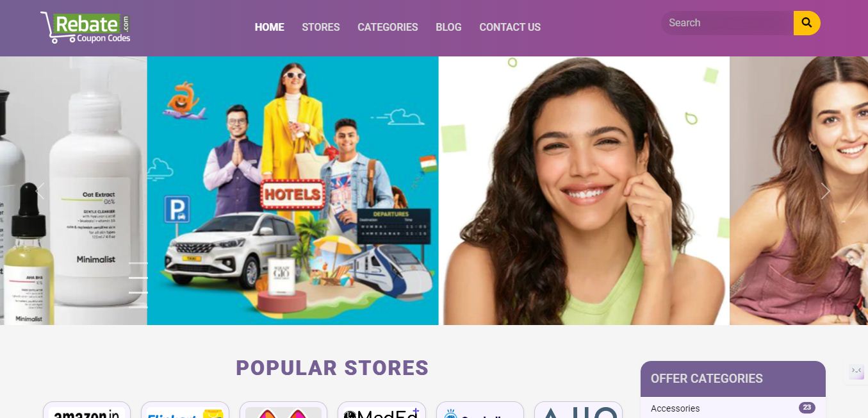Click into the Search input field
Image resolution: width=868 pixels, height=418 pixels.
tap(728, 23)
